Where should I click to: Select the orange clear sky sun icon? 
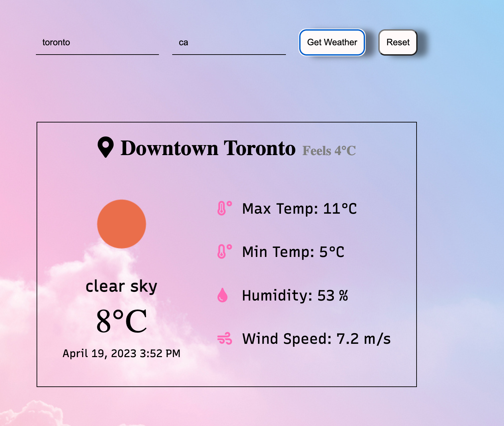tap(122, 224)
